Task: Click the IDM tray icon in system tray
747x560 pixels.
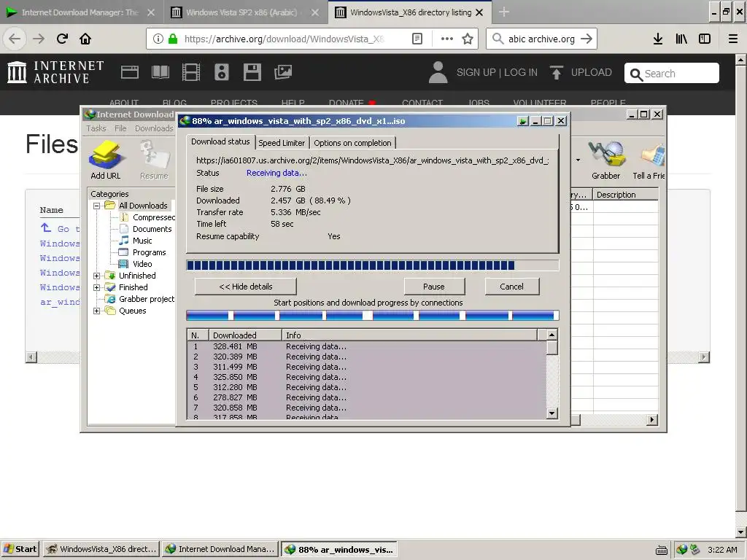Action: coord(682,549)
